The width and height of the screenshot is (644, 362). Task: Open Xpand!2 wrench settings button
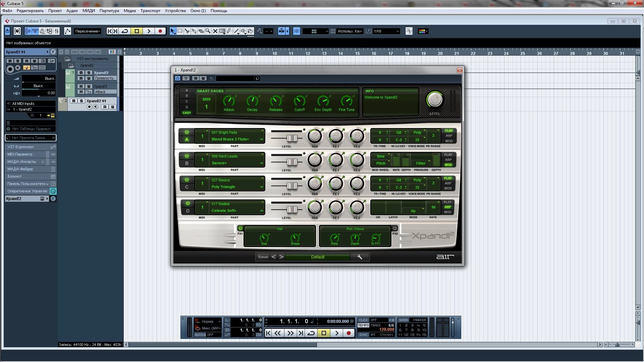click(360, 257)
